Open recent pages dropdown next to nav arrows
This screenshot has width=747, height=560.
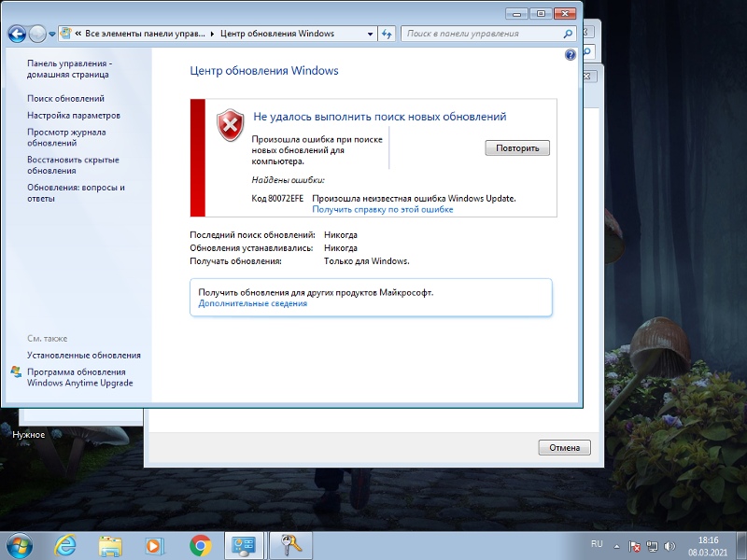[52, 35]
